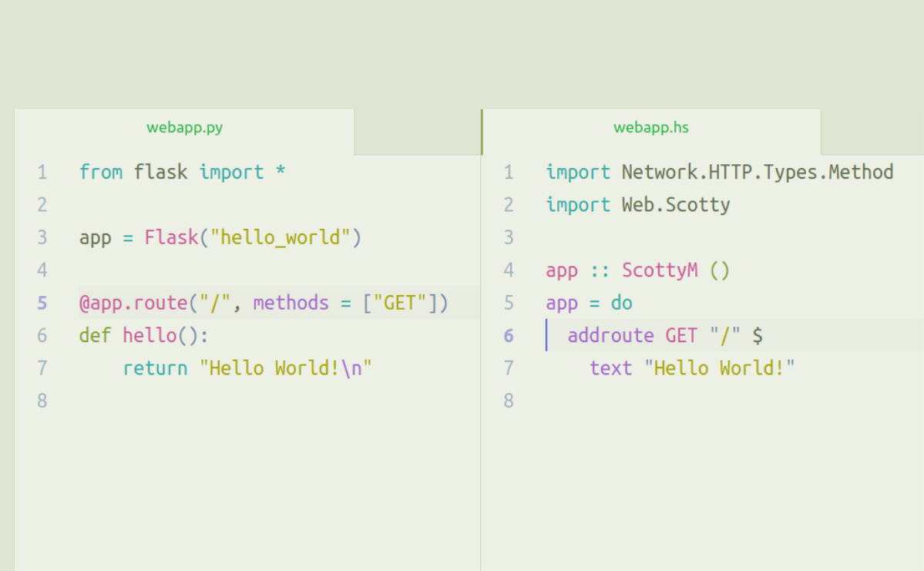Click 'hello' function name in webapp.py
The width and height of the screenshot is (924, 571).
[x=150, y=335]
